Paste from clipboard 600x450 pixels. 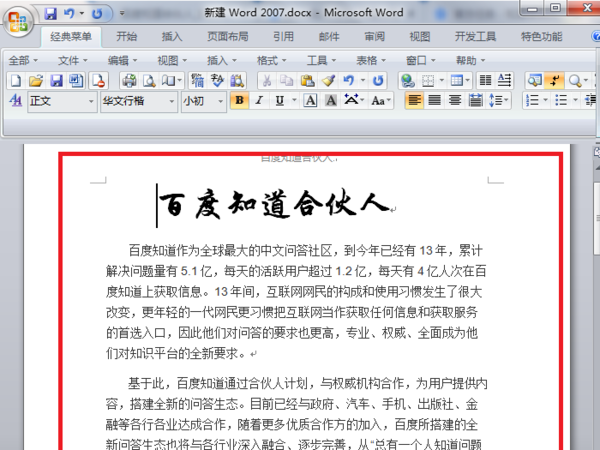point(307,81)
